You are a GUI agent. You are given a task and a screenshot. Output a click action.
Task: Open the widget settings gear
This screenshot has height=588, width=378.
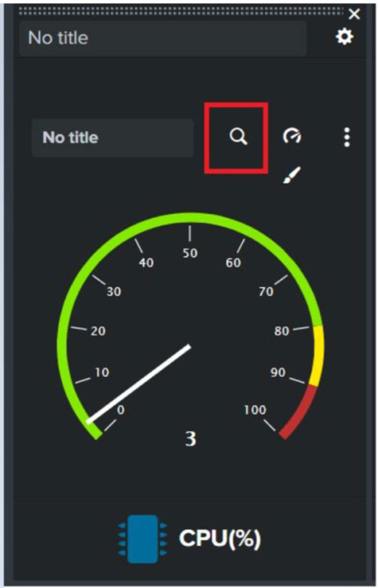point(345,37)
